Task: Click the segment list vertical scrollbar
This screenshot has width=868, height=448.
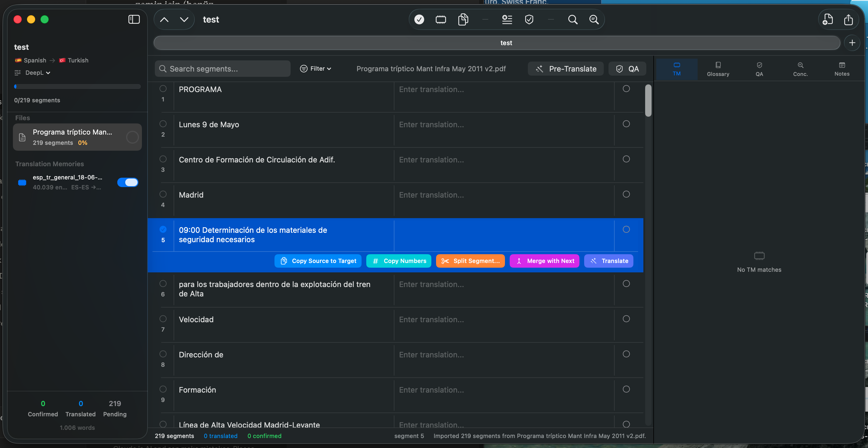Action: (648, 100)
